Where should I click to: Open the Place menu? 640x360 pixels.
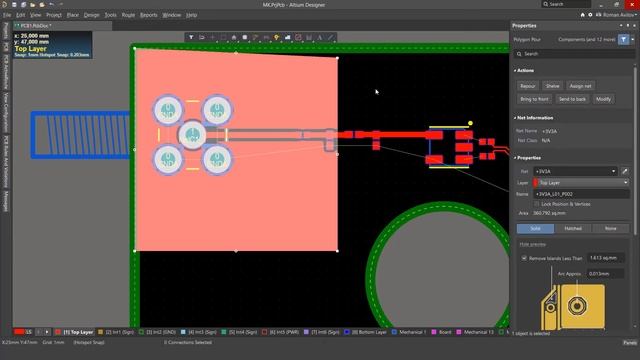pyautogui.click(x=73, y=15)
